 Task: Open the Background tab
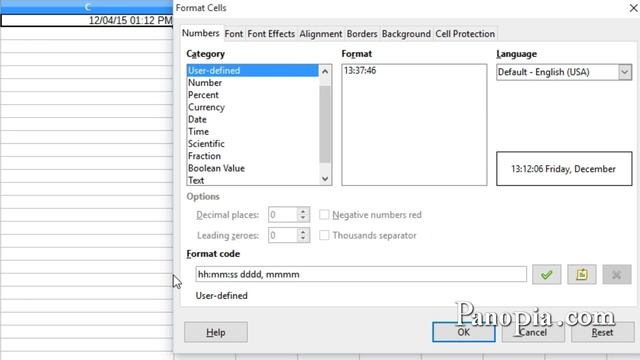click(x=406, y=34)
